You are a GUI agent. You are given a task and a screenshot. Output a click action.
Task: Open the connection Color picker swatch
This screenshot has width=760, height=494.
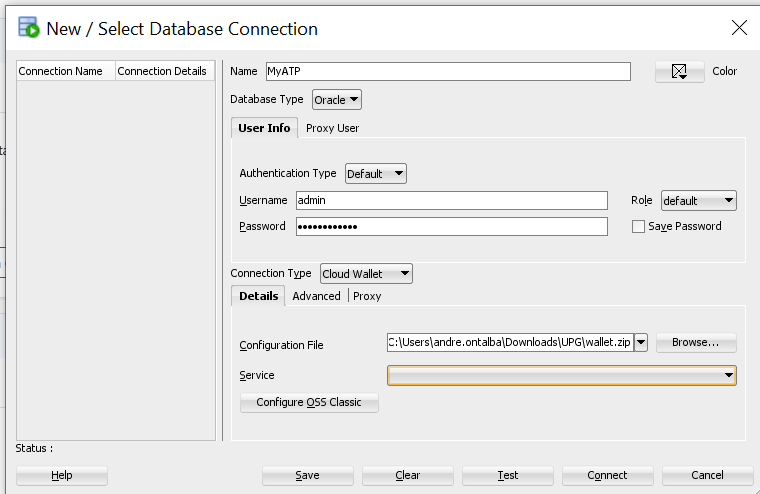pyautogui.click(x=680, y=72)
